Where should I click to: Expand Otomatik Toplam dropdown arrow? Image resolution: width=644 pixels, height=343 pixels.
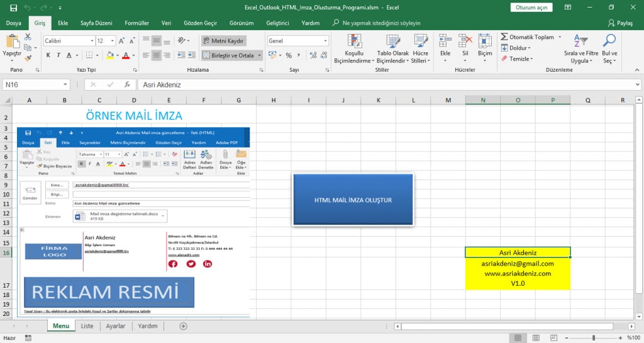coord(559,37)
